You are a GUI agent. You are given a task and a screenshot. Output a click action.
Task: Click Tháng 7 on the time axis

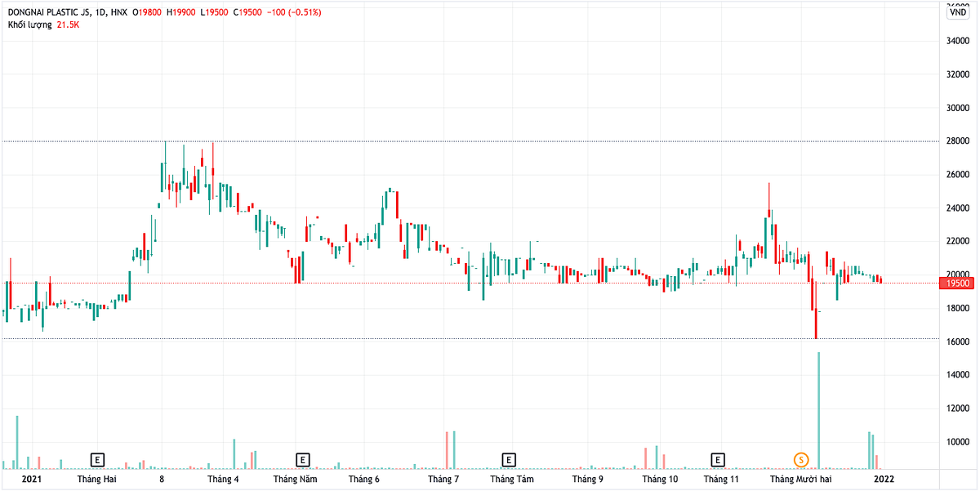coord(443,479)
